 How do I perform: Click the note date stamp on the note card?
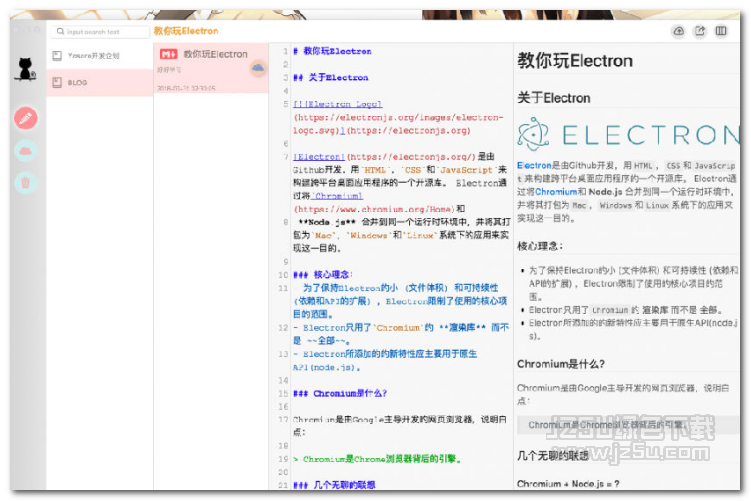[x=186, y=88]
